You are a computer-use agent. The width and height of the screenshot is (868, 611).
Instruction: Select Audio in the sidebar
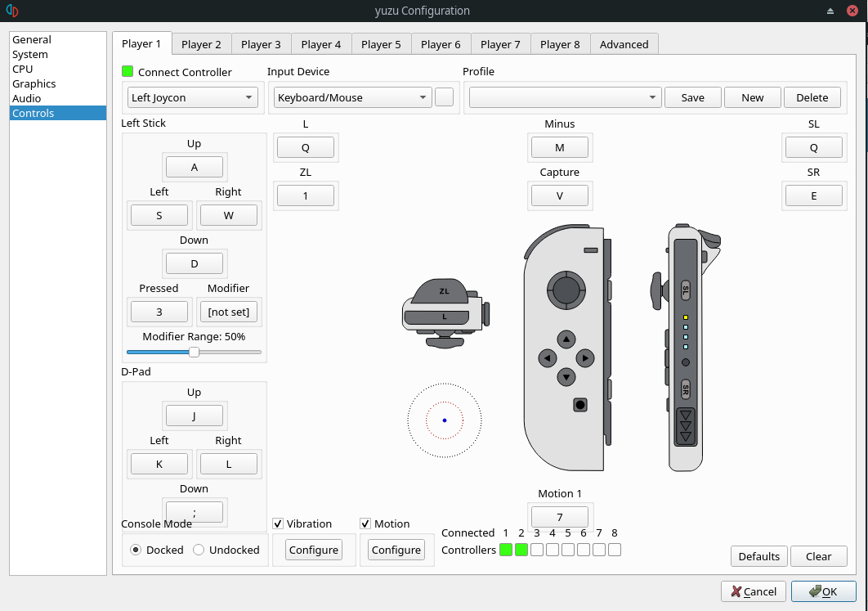[x=57, y=98]
